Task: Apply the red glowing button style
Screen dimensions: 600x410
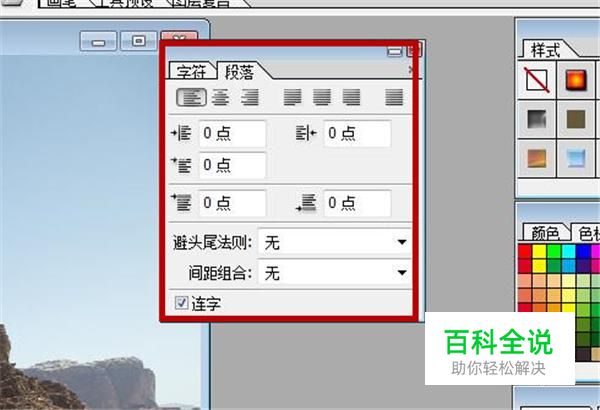Action: point(576,80)
